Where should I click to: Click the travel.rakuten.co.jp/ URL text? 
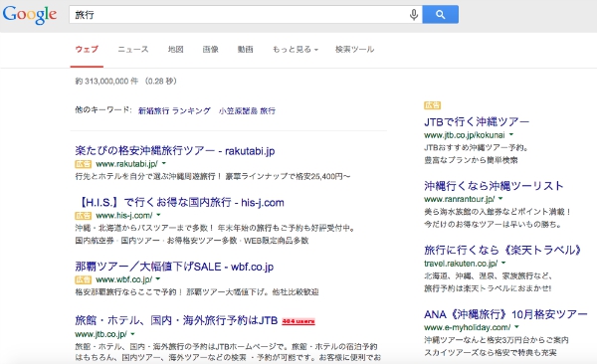tap(461, 264)
